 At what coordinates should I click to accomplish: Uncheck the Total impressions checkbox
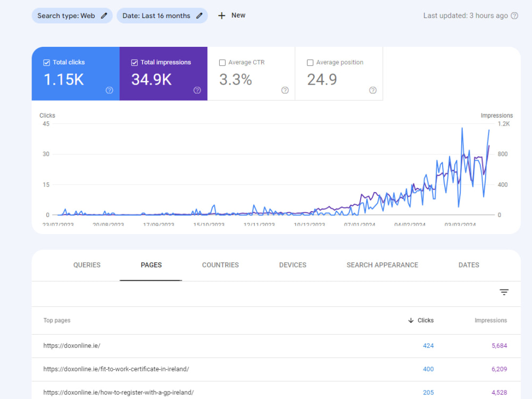[135, 62]
